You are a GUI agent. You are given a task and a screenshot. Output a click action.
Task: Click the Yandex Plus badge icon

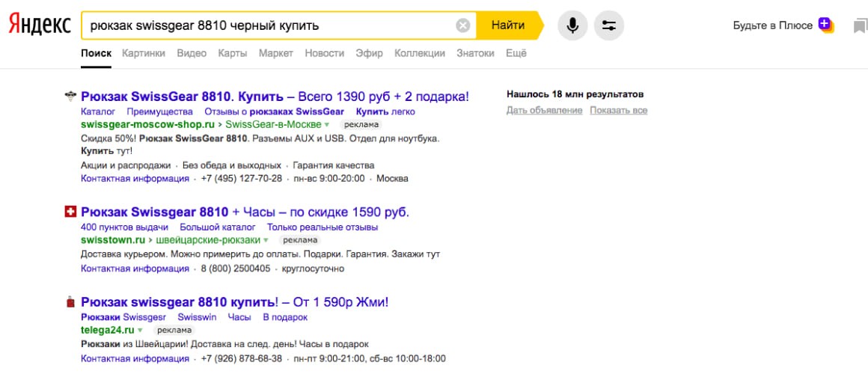(826, 25)
